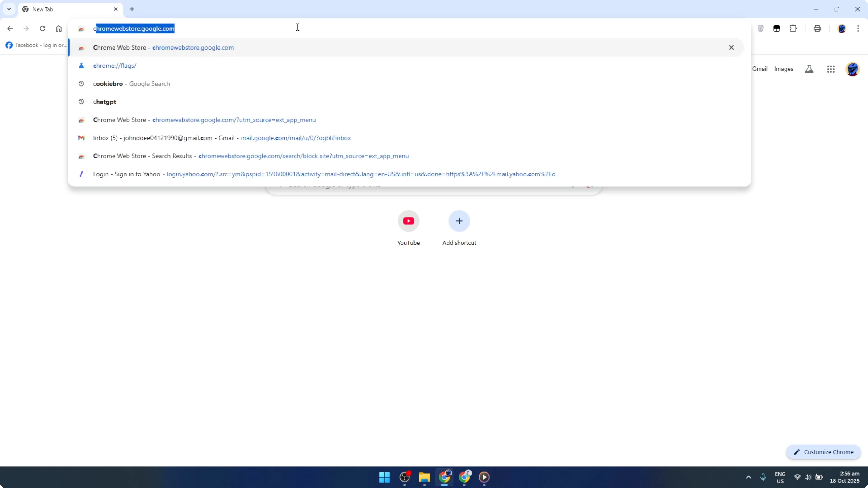Click the shield extension icon
The width and height of the screenshot is (868, 488).
(760, 29)
